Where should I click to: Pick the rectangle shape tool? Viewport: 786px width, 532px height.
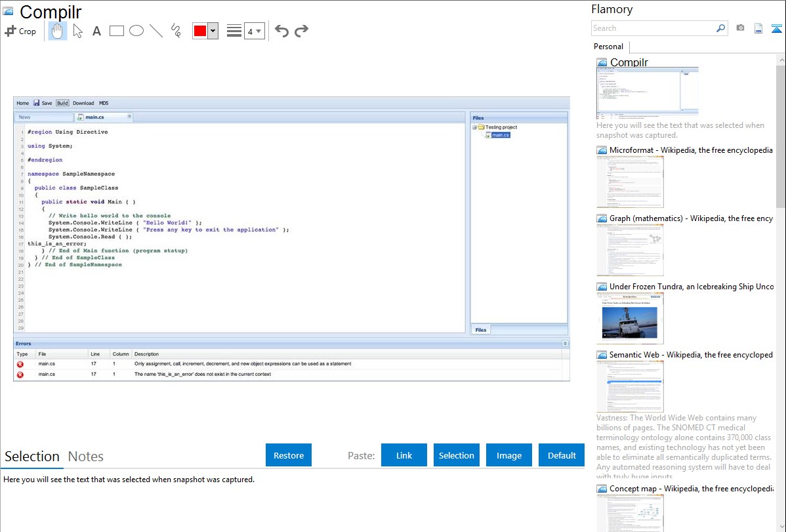pyautogui.click(x=117, y=31)
